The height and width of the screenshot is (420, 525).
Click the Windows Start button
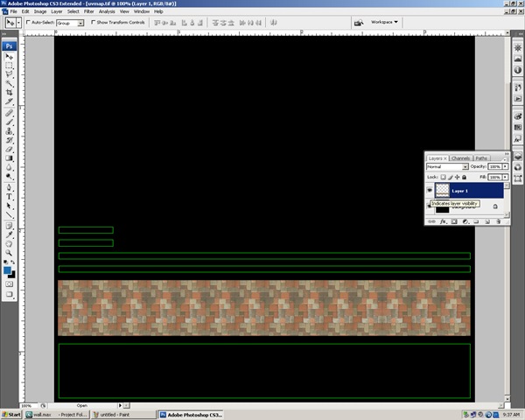coord(11,415)
